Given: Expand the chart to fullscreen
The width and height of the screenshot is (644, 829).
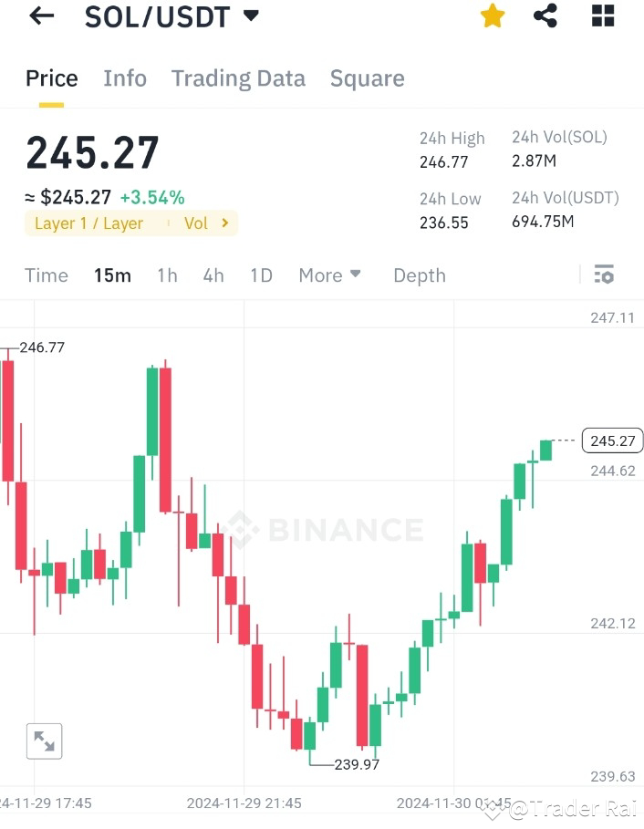Looking at the screenshot, I should [x=44, y=741].
